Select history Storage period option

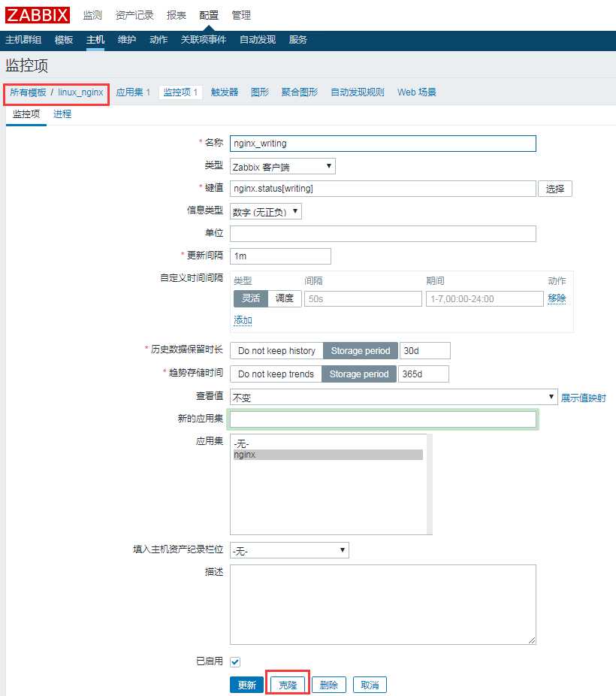(x=361, y=351)
